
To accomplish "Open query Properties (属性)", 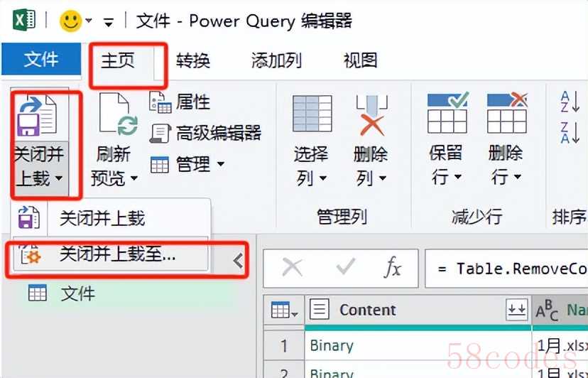I will click(x=180, y=102).
